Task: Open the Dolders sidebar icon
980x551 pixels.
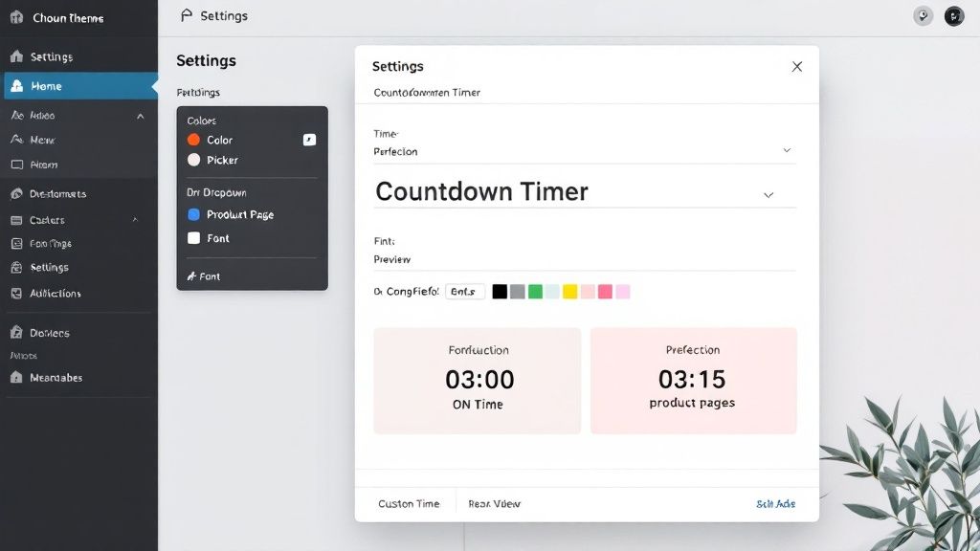Action: click(x=16, y=332)
